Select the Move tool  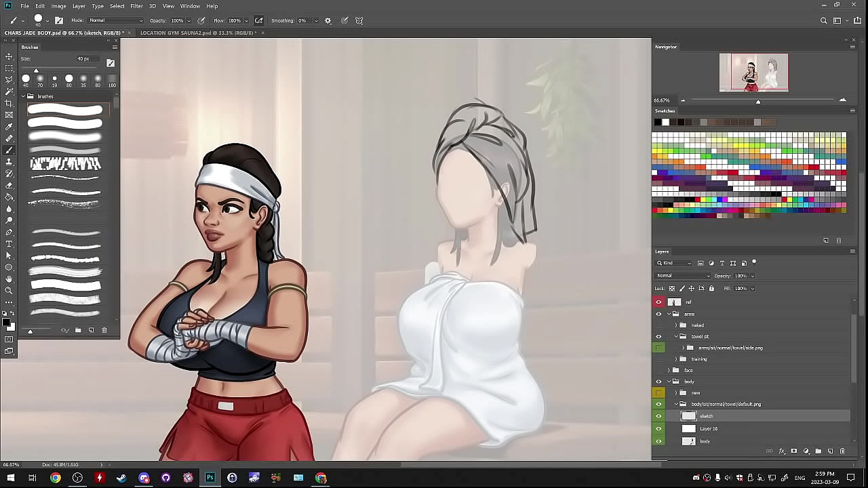(x=9, y=57)
